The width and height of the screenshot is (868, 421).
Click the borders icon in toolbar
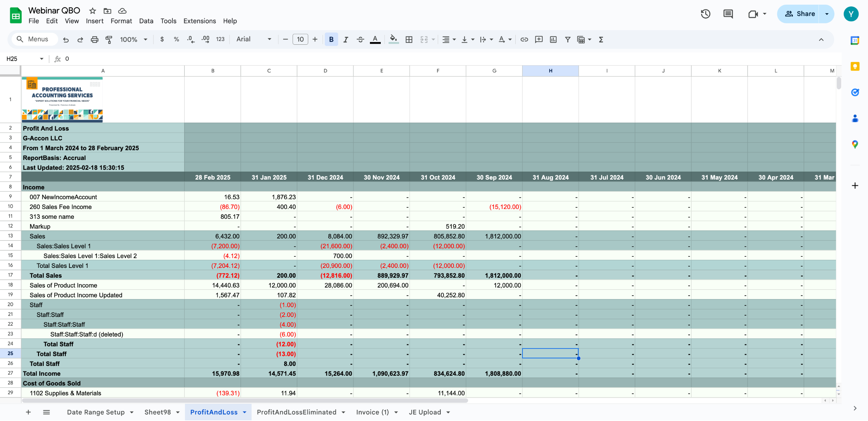tap(409, 40)
